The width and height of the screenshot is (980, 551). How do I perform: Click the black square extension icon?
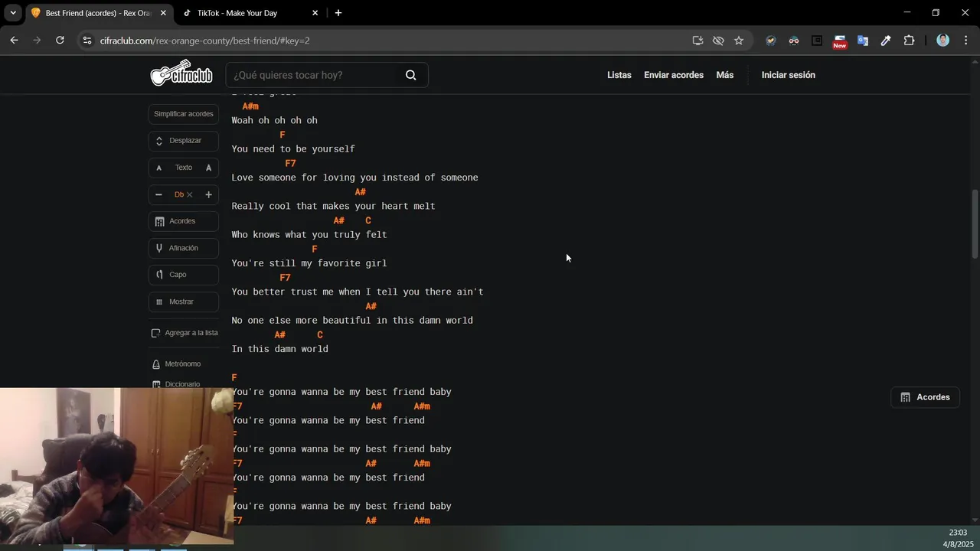(817, 41)
